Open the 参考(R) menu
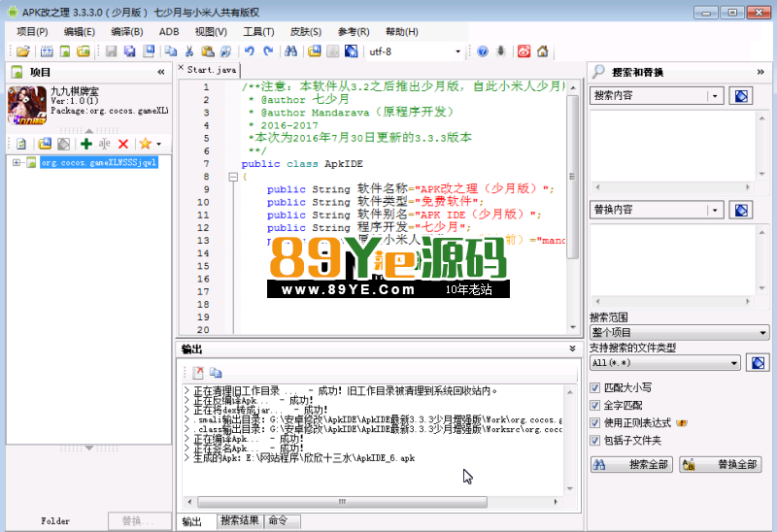The image size is (777, 532). click(x=354, y=32)
